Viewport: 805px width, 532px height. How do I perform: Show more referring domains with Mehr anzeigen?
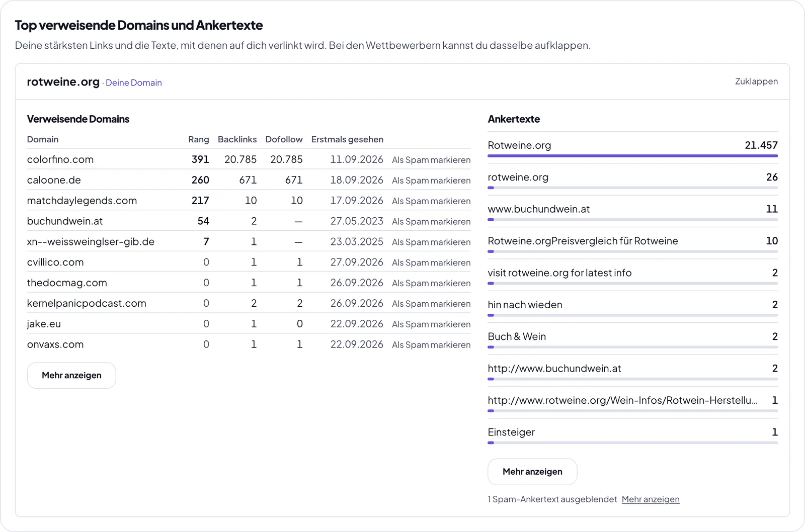(71, 376)
